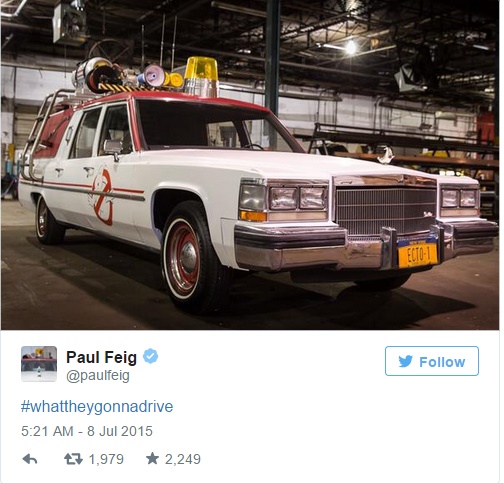This screenshot has width=504, height=483.
Task: Open the Ecto-1 car photo
Action: [250, 165]
